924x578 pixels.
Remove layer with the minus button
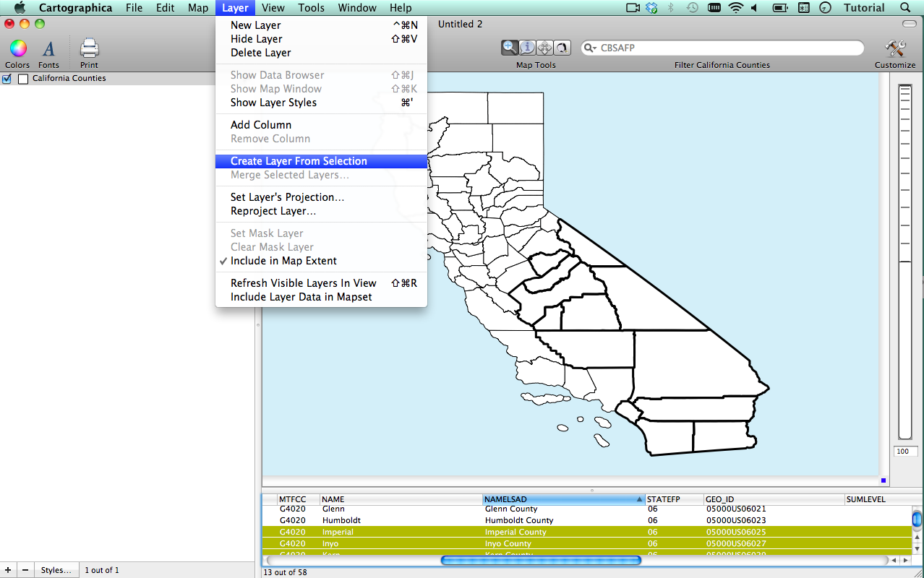coord(25,570)
